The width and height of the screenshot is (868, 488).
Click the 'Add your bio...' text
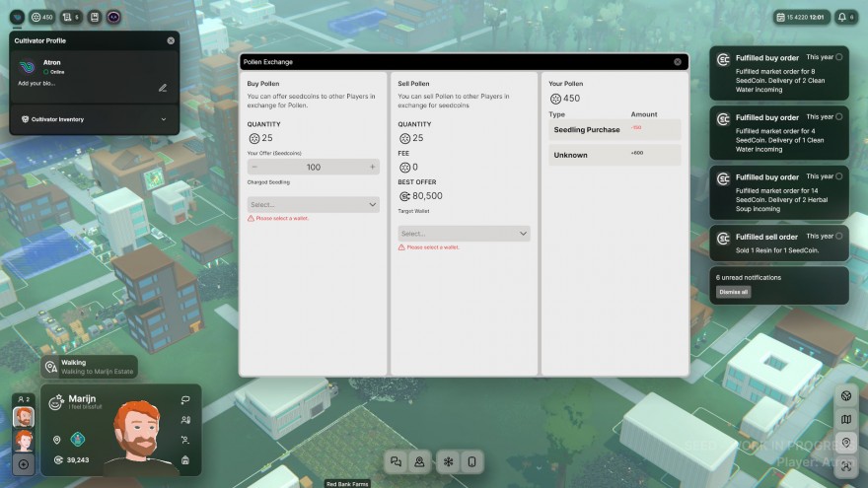point(36,84)
